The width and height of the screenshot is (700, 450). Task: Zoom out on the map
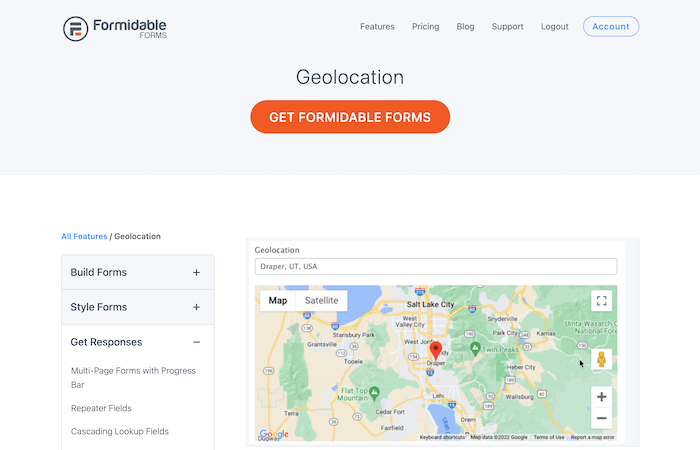601,418
